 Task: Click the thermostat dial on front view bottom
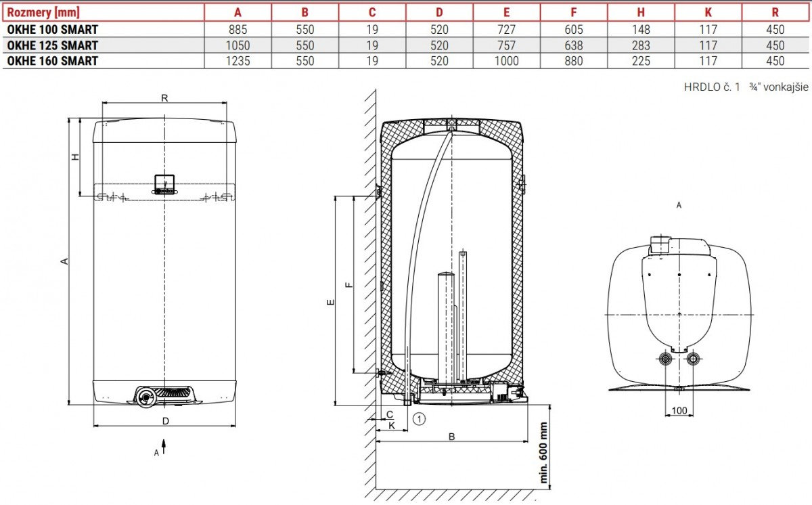tap(146, 397)
